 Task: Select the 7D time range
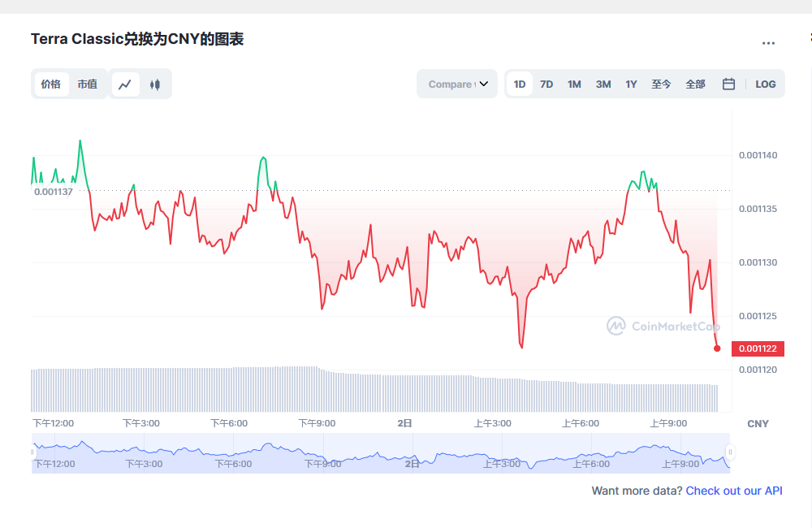(x=546, y=84)
